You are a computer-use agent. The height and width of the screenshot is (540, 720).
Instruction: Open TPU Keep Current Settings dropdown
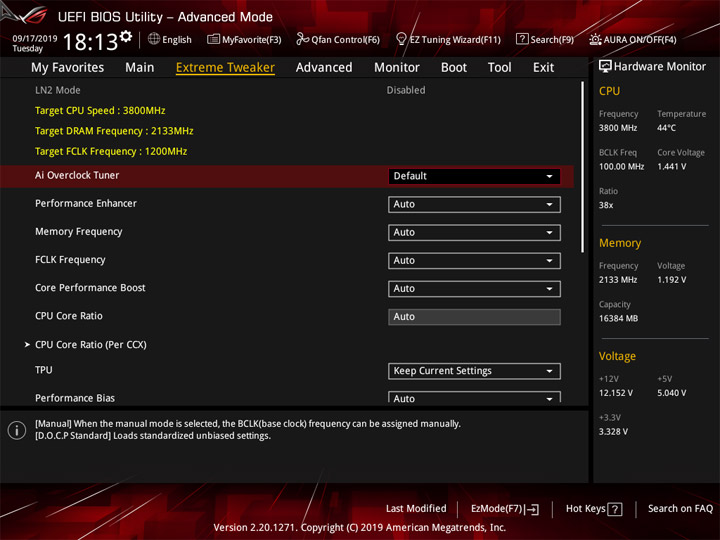pos(474,371)
